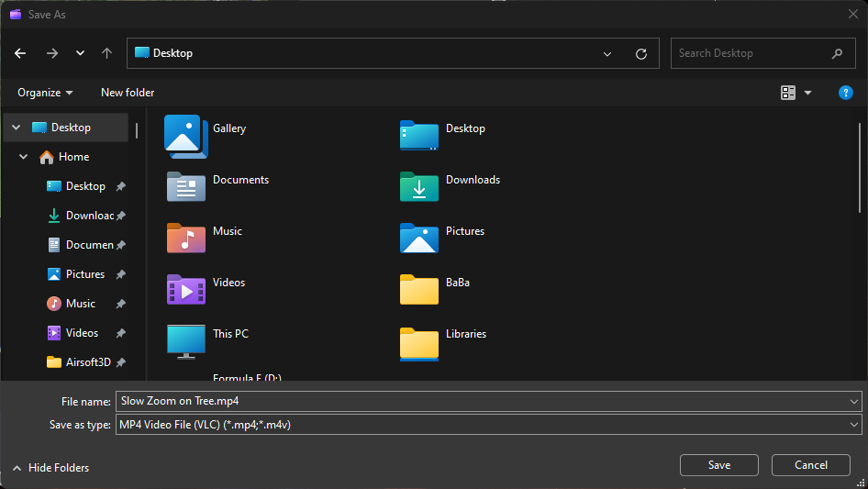Click the Cancel button
The image size is (868, 489).
[x=810, y=465]
